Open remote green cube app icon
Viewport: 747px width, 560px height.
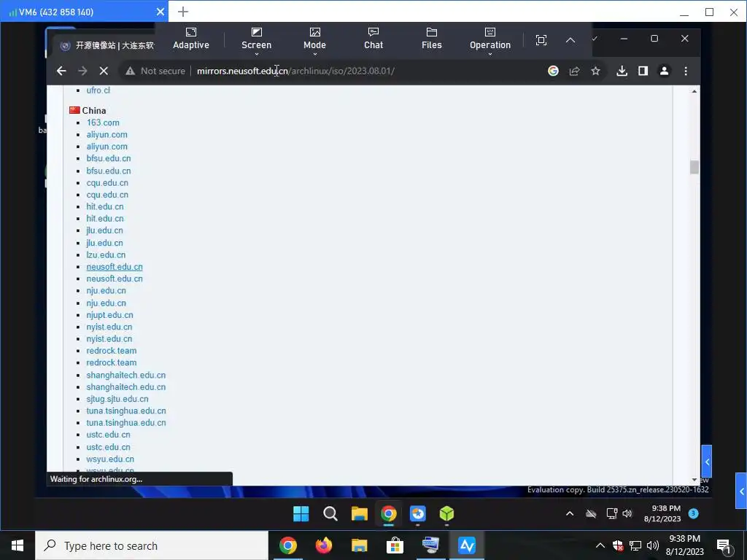(446, 514)
